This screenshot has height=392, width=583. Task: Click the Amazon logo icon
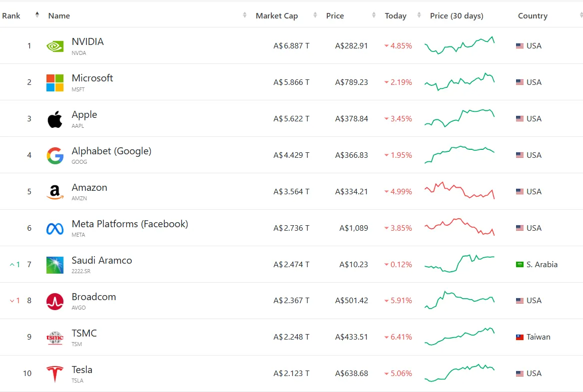(x=55, y=192)
